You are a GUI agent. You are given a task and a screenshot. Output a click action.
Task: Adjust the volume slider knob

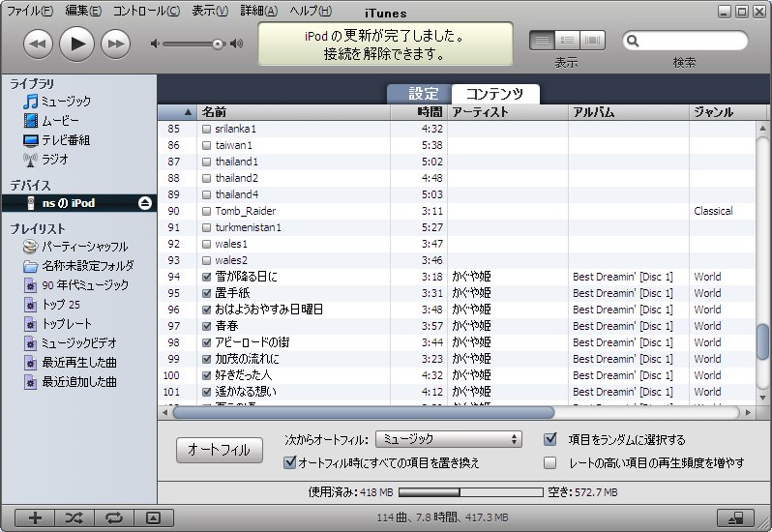tap(218, 44)
